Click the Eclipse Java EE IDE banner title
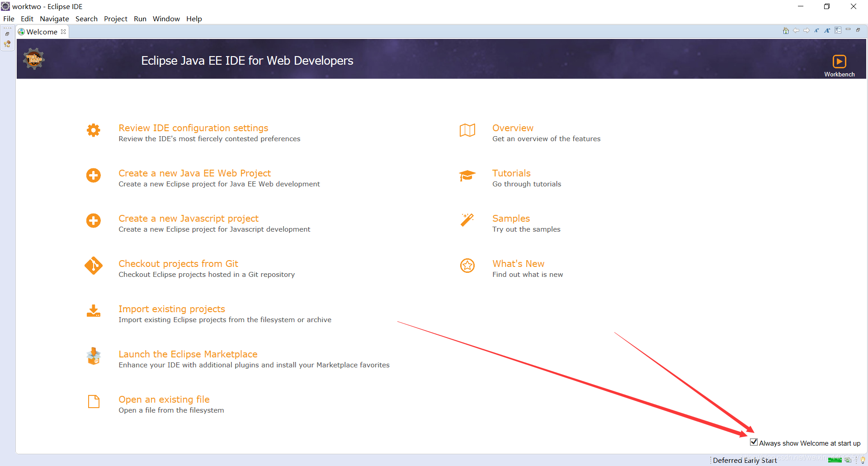 247,61
